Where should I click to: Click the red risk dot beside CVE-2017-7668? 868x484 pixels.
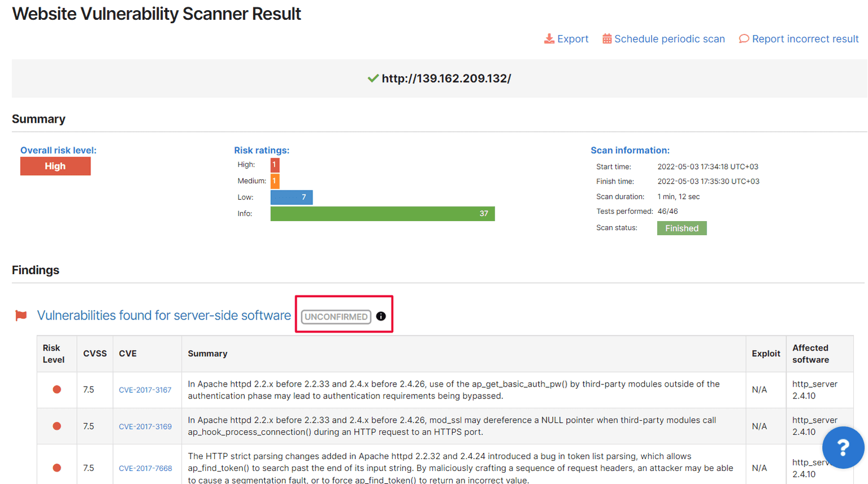click(x=57, y=468)
